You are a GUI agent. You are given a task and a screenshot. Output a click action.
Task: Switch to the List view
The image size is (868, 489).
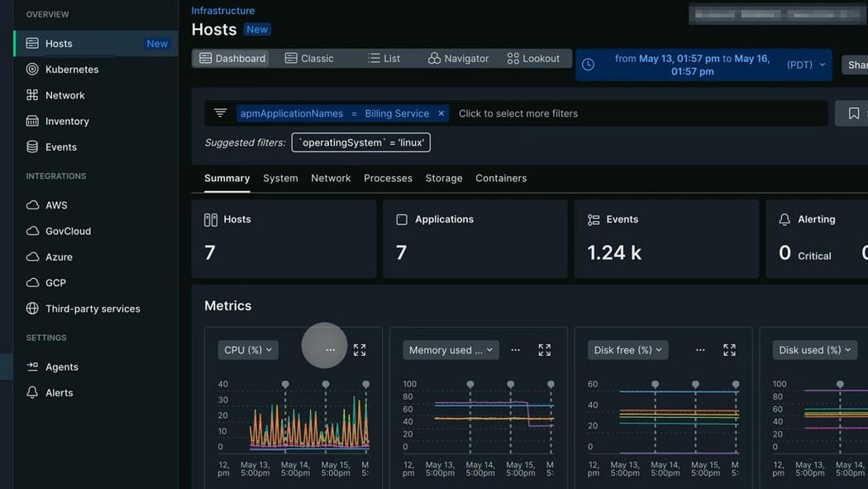pos(384,59)
